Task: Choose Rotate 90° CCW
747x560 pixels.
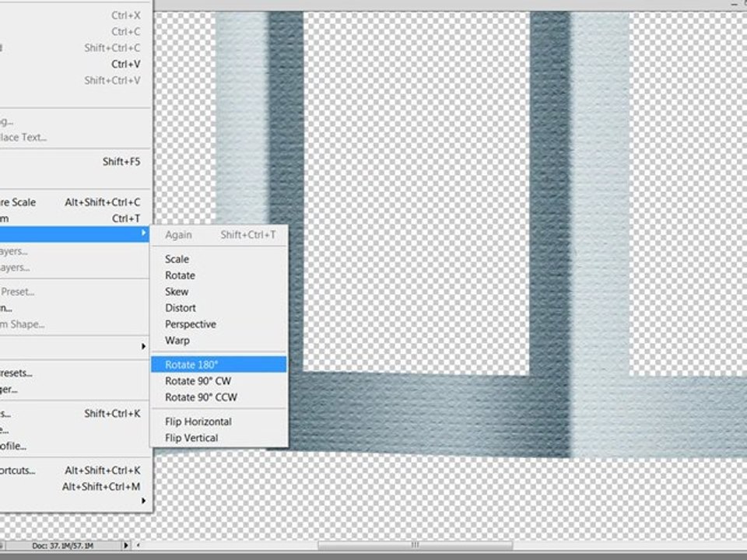Action: pos(219,397)
